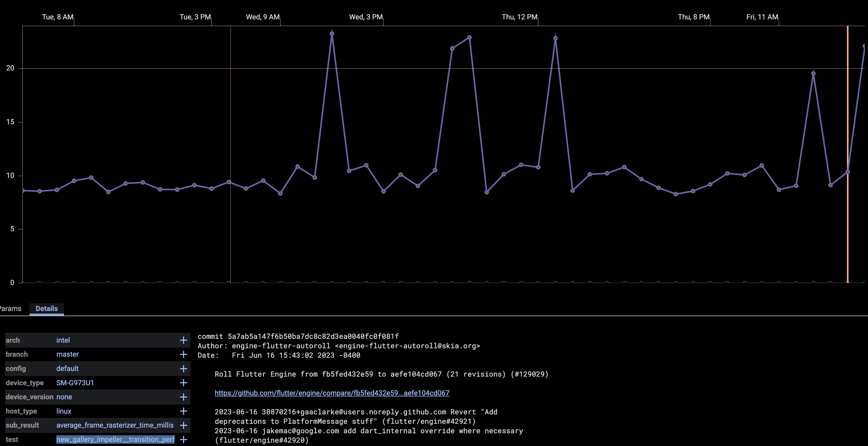
Task: Click plus icon for device_version none
Action: (183, 397)
